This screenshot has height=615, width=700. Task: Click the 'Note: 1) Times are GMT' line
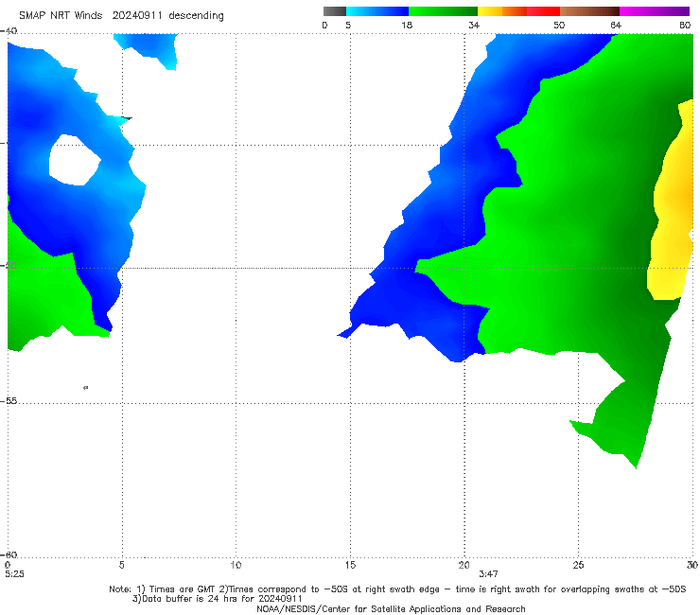point(397,589)
